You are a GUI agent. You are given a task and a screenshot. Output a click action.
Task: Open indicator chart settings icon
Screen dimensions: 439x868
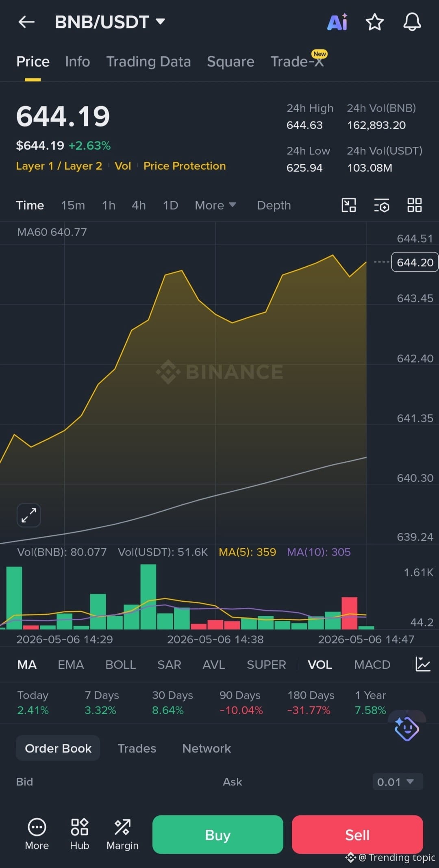(x=423, y=664)
